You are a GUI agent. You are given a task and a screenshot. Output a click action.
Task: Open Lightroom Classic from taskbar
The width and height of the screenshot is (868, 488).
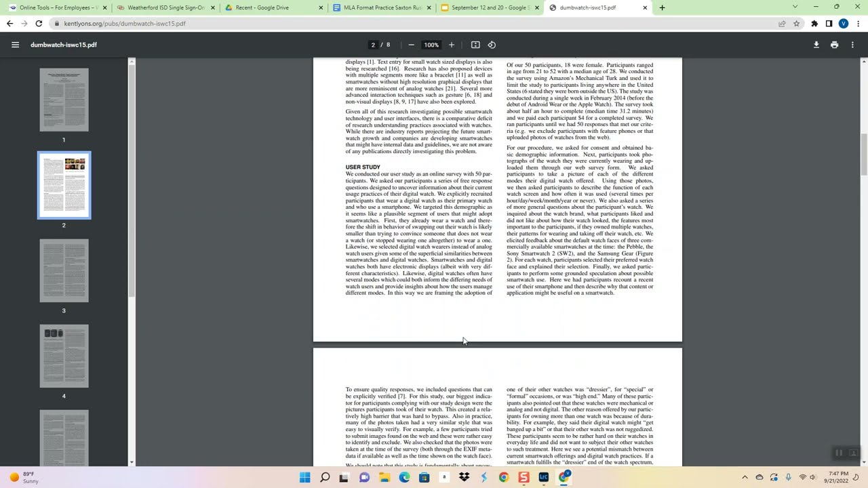[x=543, y=477]
